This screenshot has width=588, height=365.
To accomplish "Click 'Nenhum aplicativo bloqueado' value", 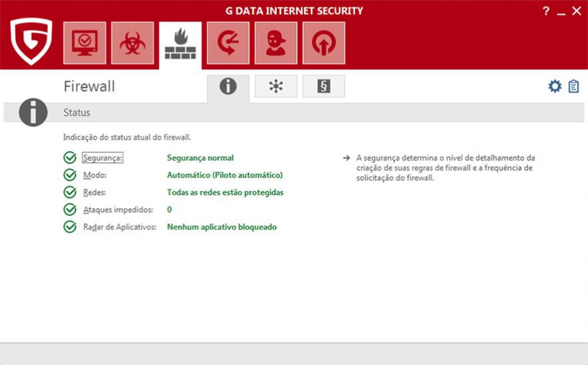I will pos(222,227).
